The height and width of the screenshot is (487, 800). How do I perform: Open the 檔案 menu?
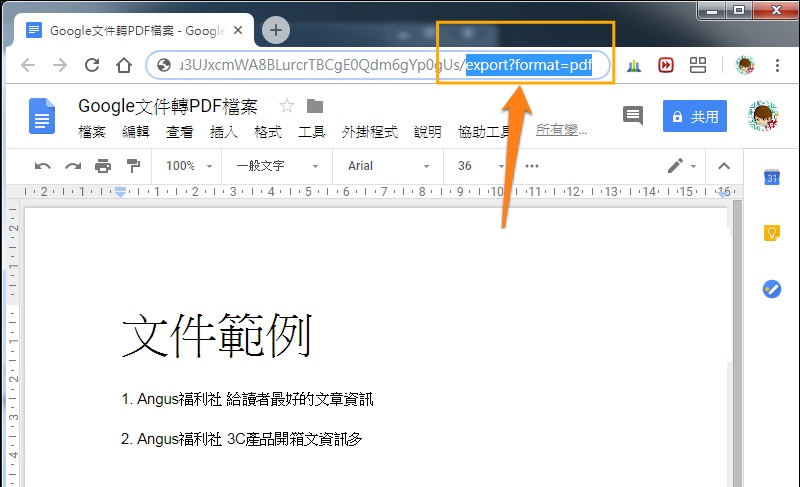[x=92, y=132]
